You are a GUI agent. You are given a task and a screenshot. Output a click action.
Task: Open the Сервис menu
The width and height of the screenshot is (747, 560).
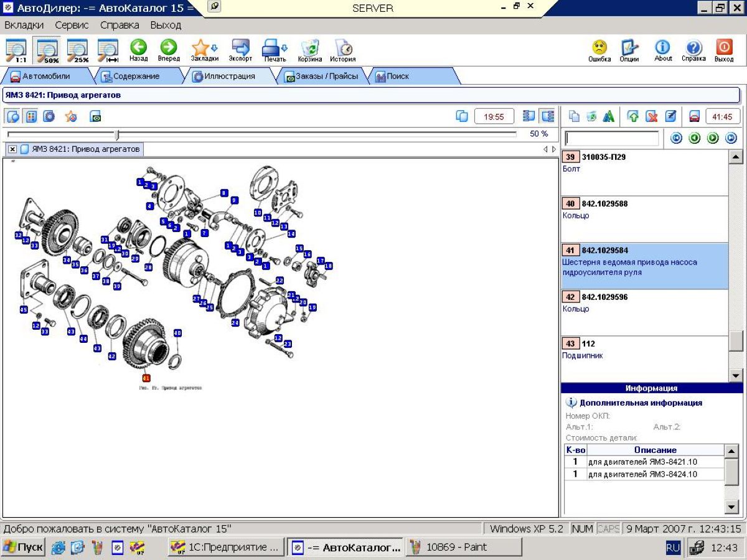point(72,26)
